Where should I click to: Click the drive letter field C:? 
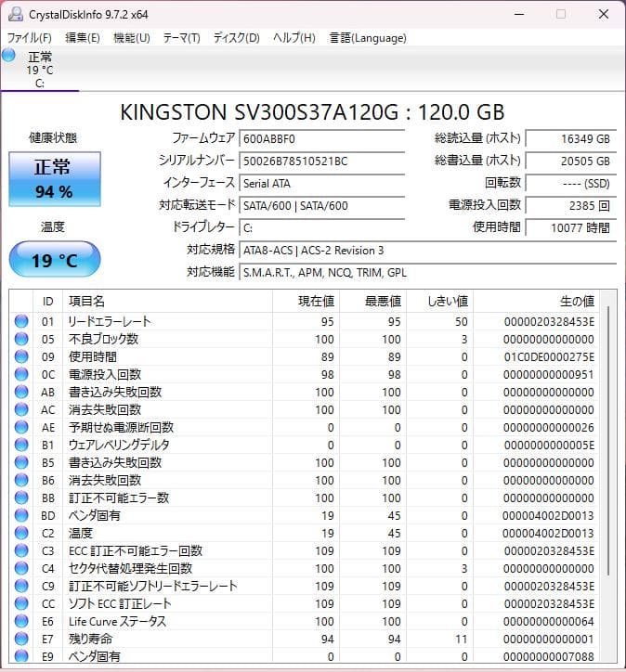point(321,228)
